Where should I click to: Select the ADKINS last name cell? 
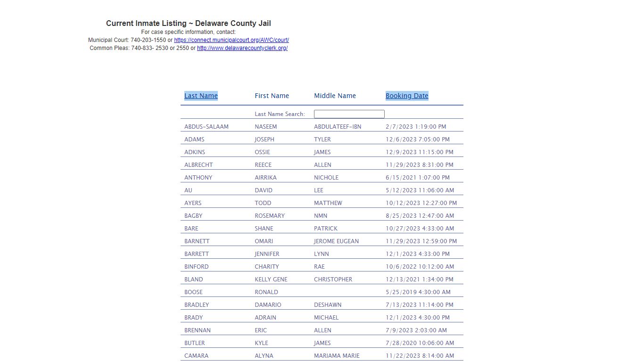tap(195, 152)
